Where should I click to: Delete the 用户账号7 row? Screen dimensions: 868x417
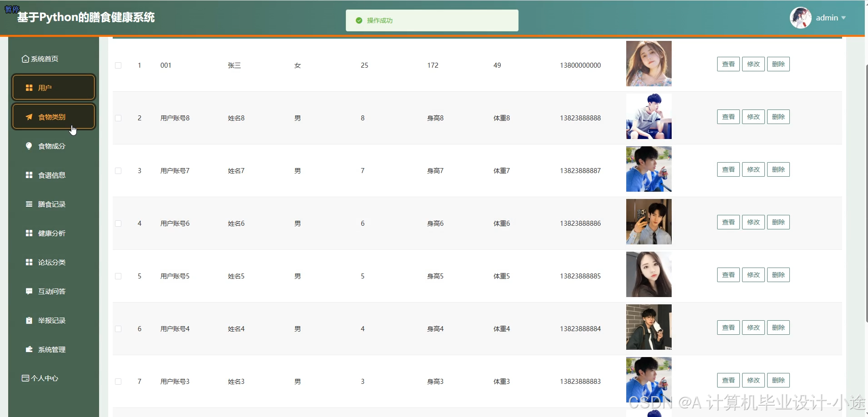tap(778, 169)
